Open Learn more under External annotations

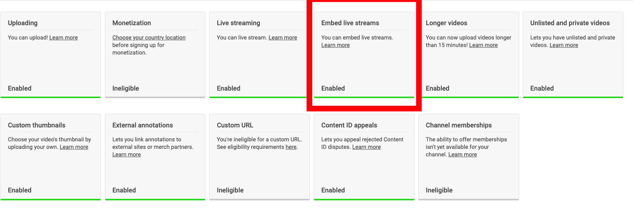point(127,154)
